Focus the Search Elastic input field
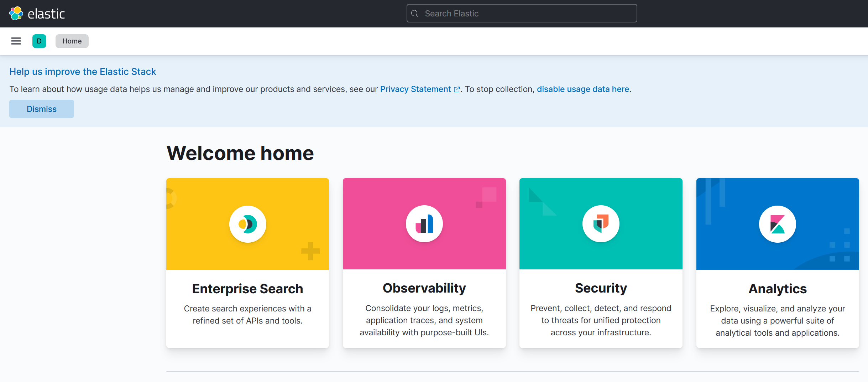 tap(522, 14)
